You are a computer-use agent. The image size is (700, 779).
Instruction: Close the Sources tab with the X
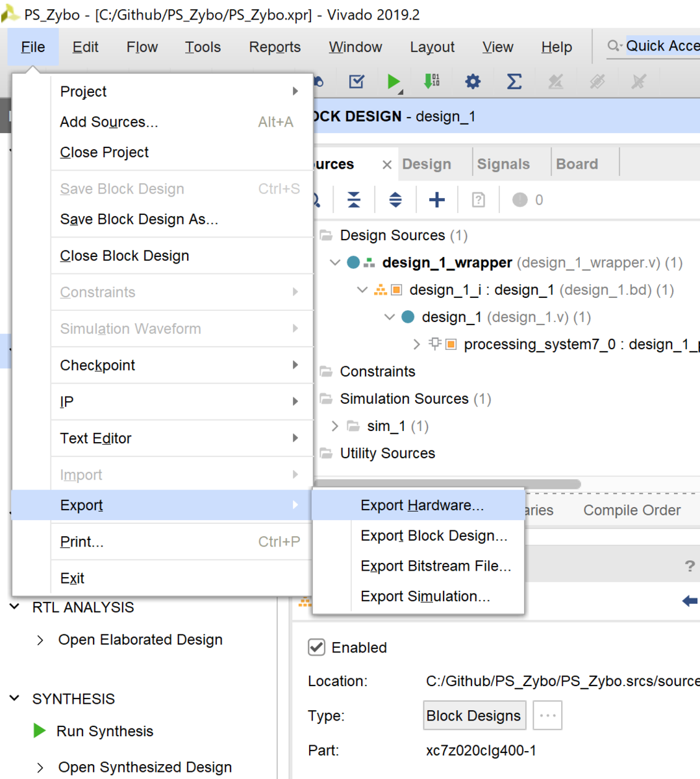pyautogui.click(x=387, y=165)
